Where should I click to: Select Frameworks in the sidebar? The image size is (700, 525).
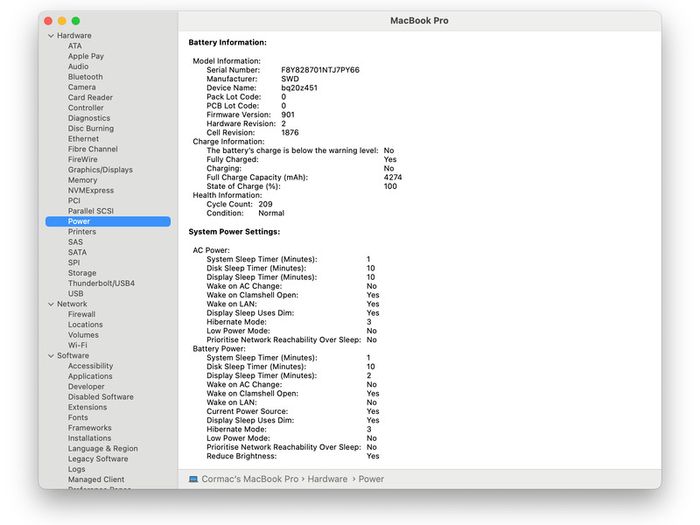89,428
